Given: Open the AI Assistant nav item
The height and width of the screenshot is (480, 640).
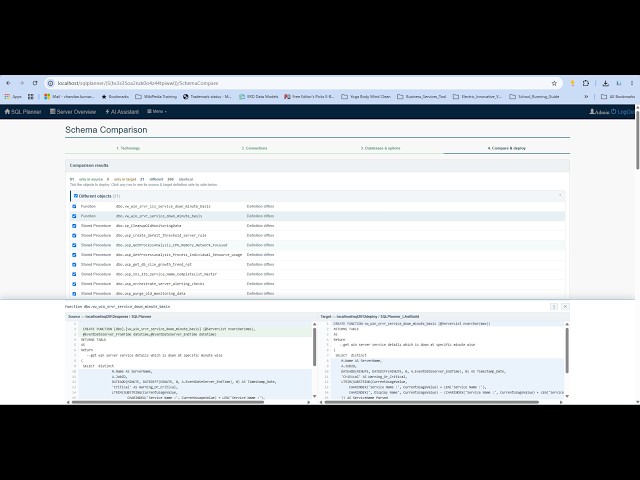Looking at the screenshot, I should click(122, 111).
